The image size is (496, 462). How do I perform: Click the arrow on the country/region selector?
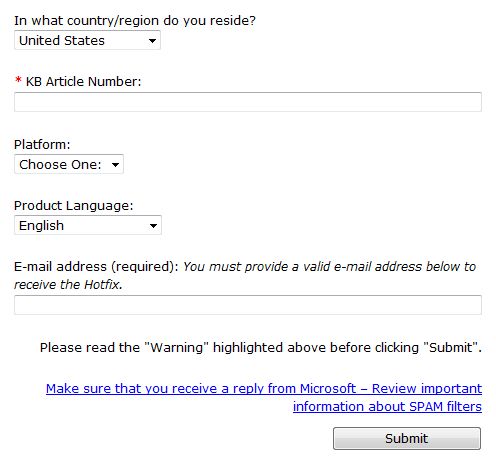click(x=152, y=41)
